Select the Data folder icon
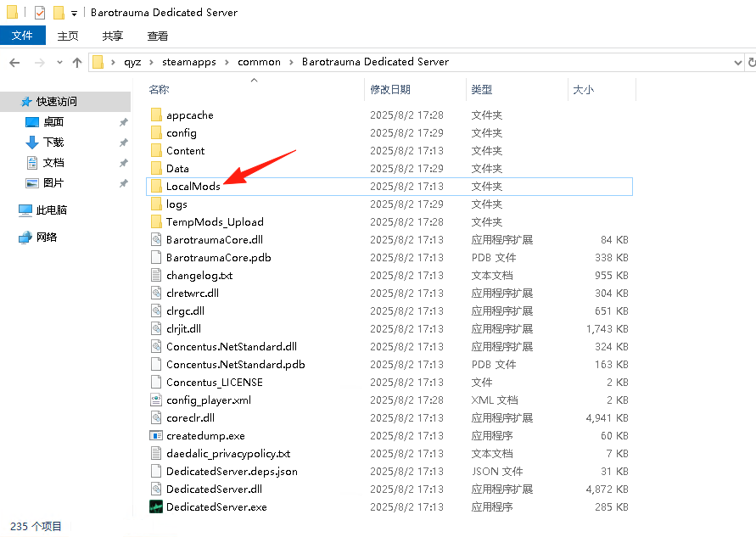Image resolution: width=756 pixels, height=537 pixels. coord(156,168)
